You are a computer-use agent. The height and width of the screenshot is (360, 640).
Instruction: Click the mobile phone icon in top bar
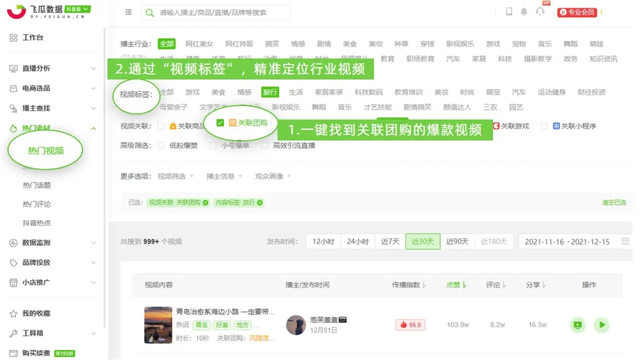coord(509,11)
